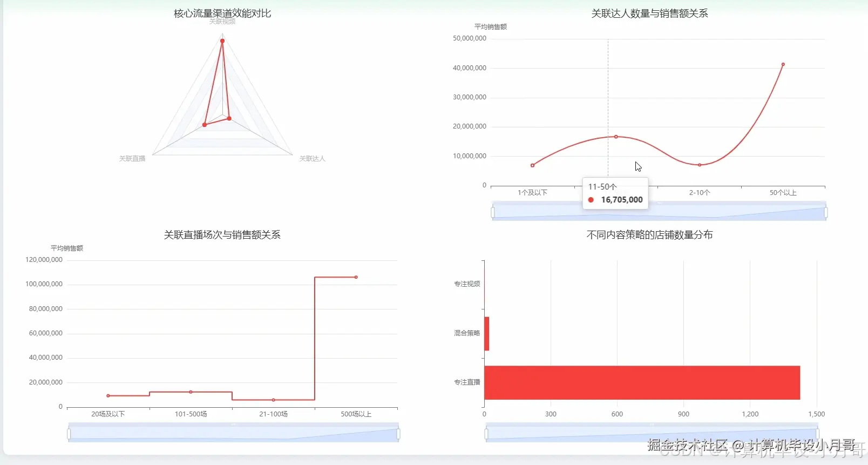Grab right handle of 关联直播场次 chart zoom slider
The height and width of the screenshot is (465, 868).
[x=398, y=434]
